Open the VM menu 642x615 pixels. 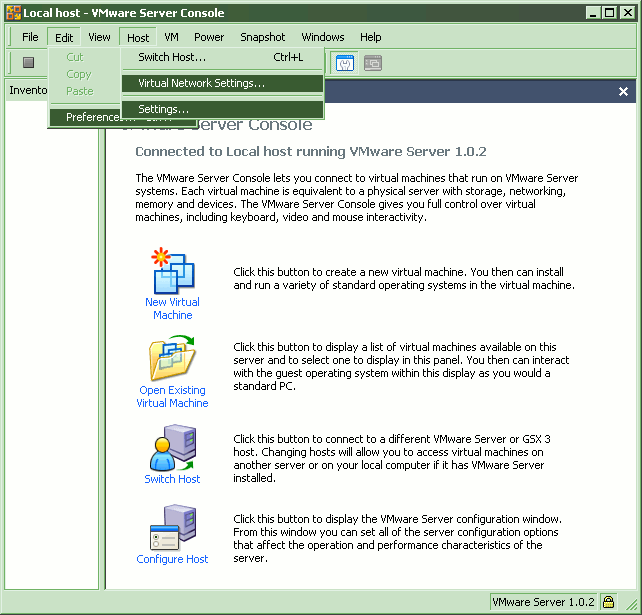[171, 37]
